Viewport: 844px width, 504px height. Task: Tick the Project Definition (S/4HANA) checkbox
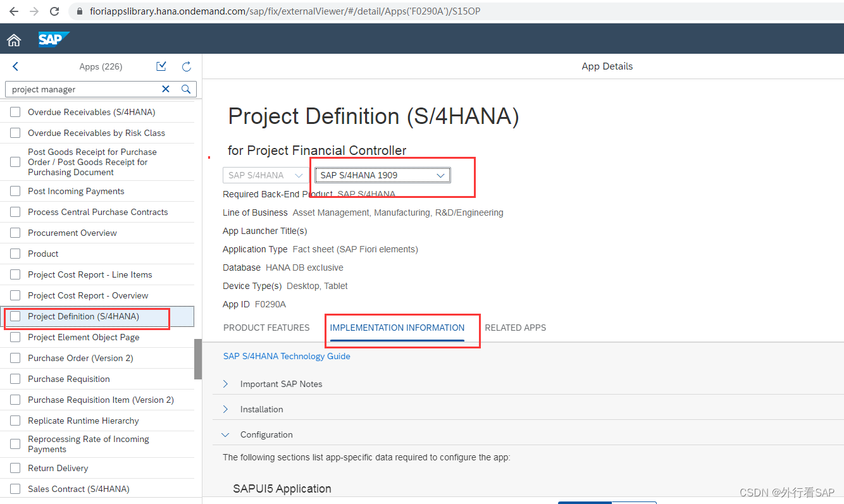(x=15, y=316)
